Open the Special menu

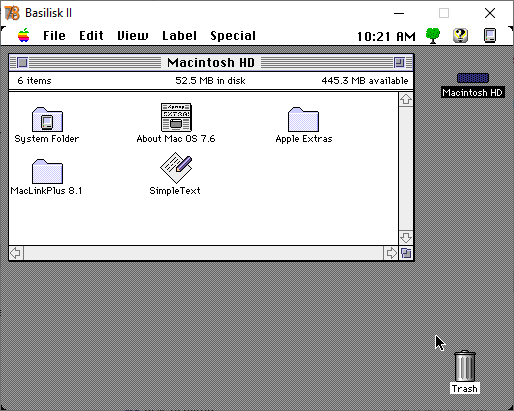coord(233,36)
